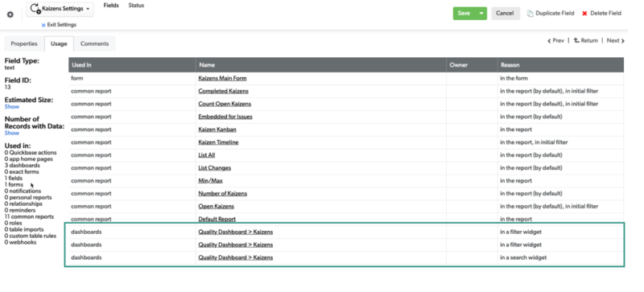
Task: Open the Completed Kaizens report link
Action: pos(223,91)
